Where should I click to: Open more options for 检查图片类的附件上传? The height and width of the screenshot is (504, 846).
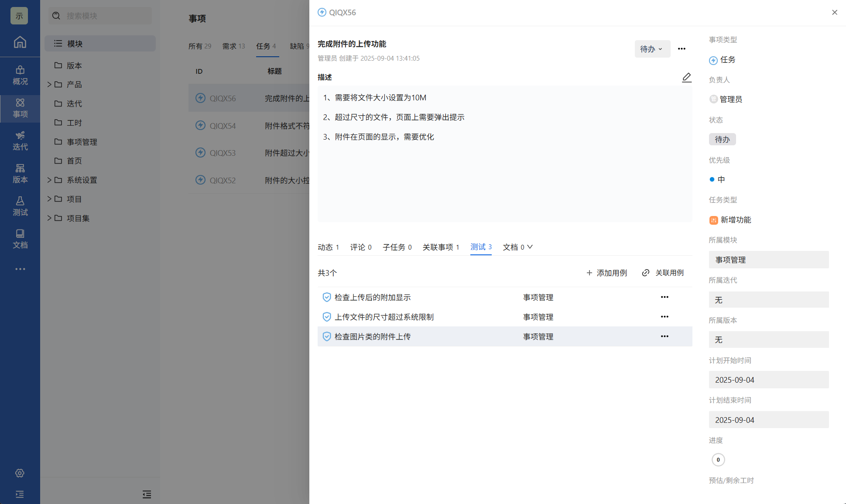(664, 336)
